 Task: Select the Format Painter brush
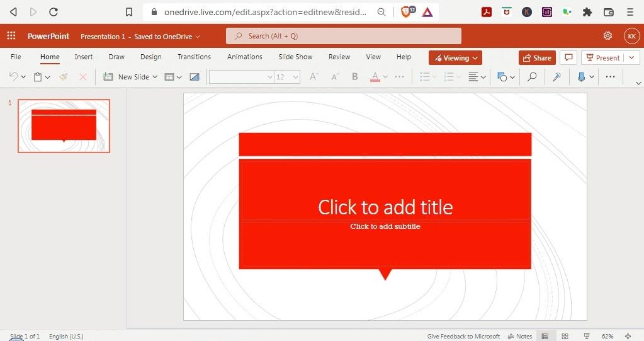coord(63,76)
